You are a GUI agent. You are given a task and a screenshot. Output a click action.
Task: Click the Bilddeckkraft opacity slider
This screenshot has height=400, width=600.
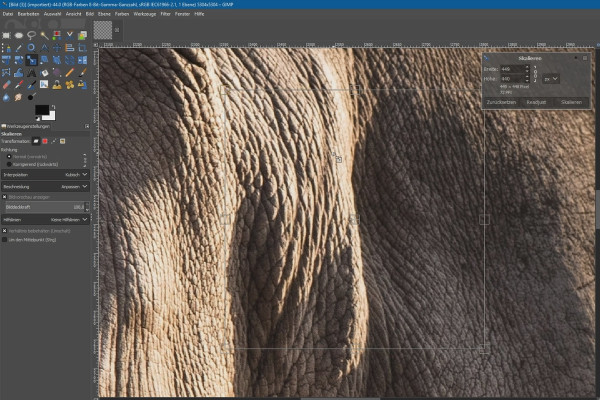[45, 207]
